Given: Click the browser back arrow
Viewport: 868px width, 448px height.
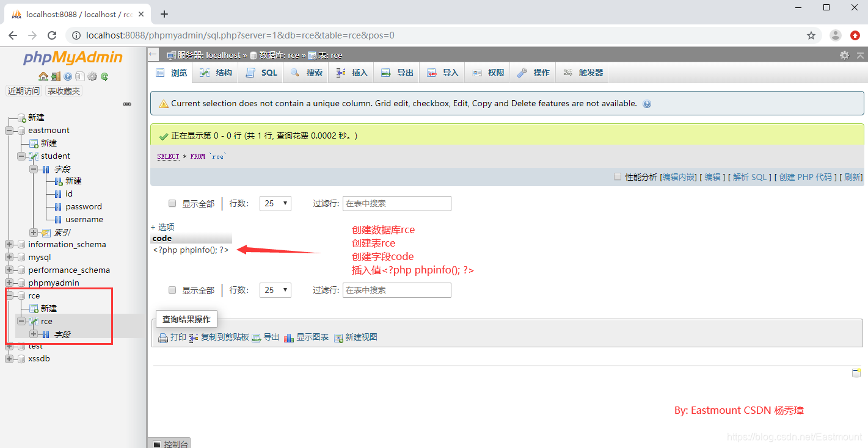Looking at the screenshot, I should tap(13, 35).
